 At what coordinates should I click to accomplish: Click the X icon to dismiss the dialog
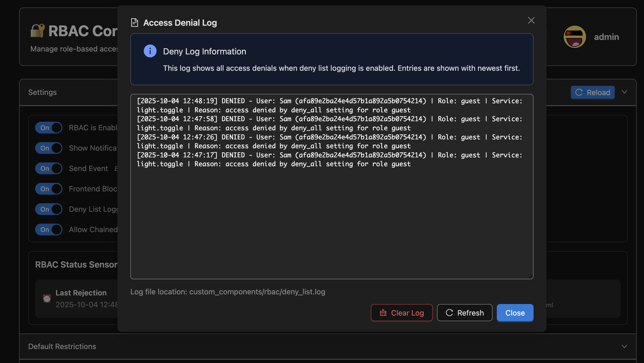(531, 20)
